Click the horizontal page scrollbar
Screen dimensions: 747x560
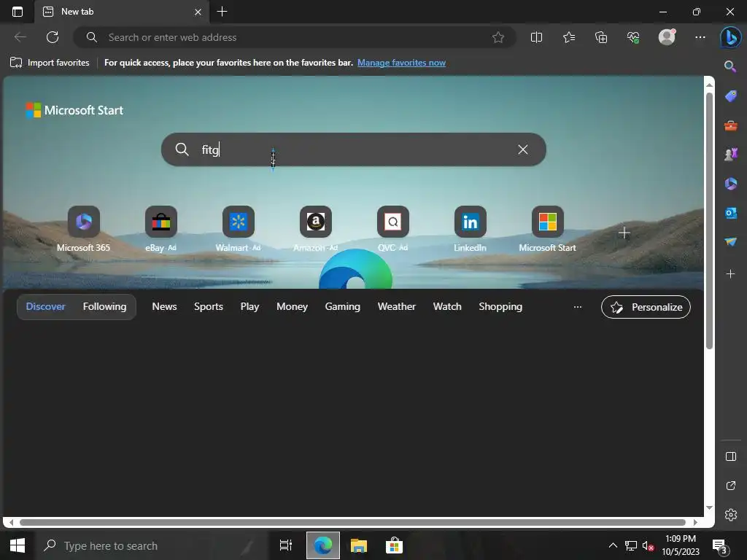[352, 522]
